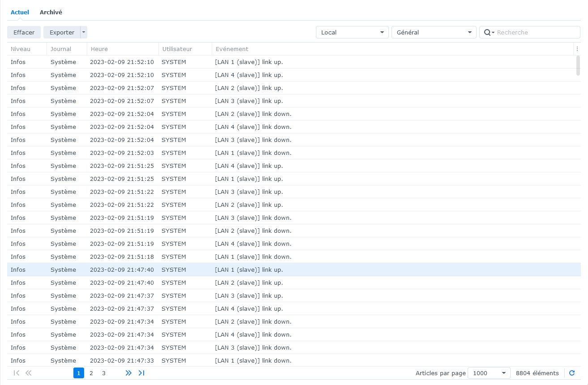The width and height of the screenshot is (588, 385).
Task: Go to next page double-chevron icon
Action: click(128, 373)
